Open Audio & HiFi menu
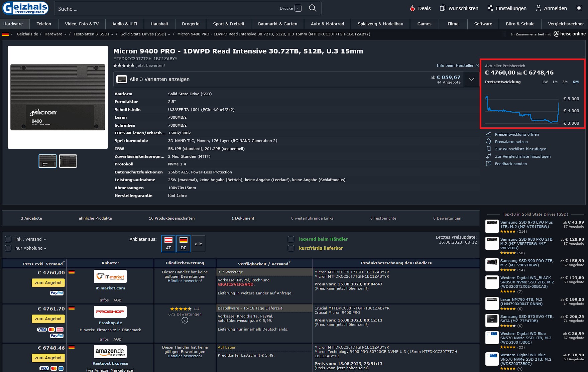The image size is (588, 372). (124, 24)
